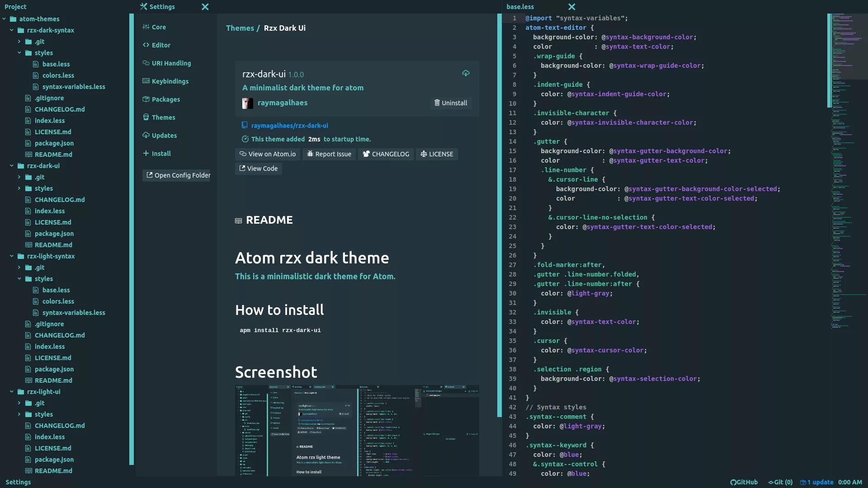
Task: Click the 1 update status bar item
Action: [x=817, y=482]
